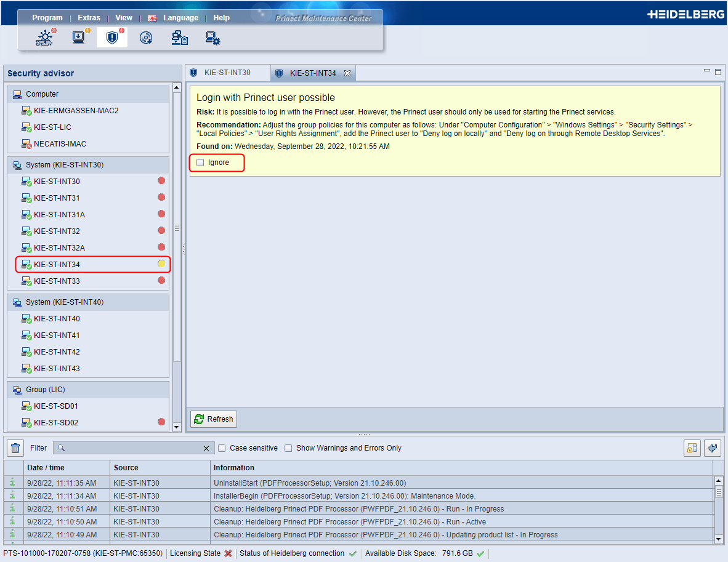Open the installation report toolbar icon
Viewport: 728px width, 562px height.
pyautogui.click(x=179, y=38)
